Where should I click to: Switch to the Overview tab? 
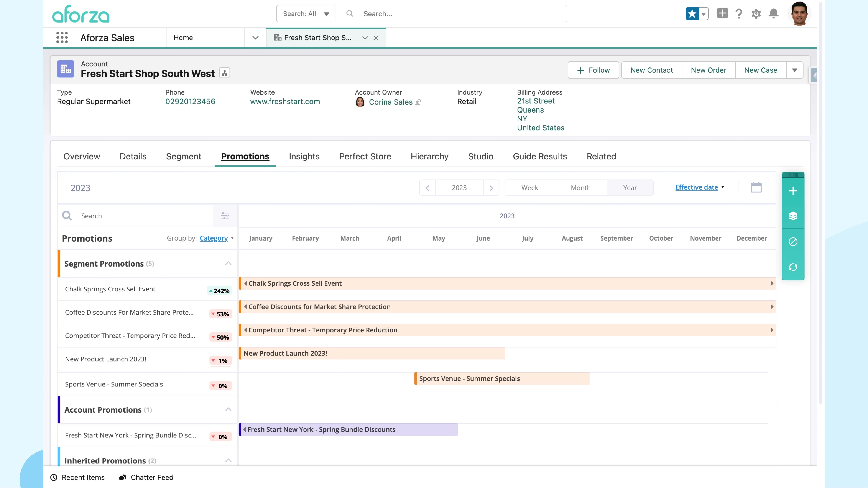point(82,156)
